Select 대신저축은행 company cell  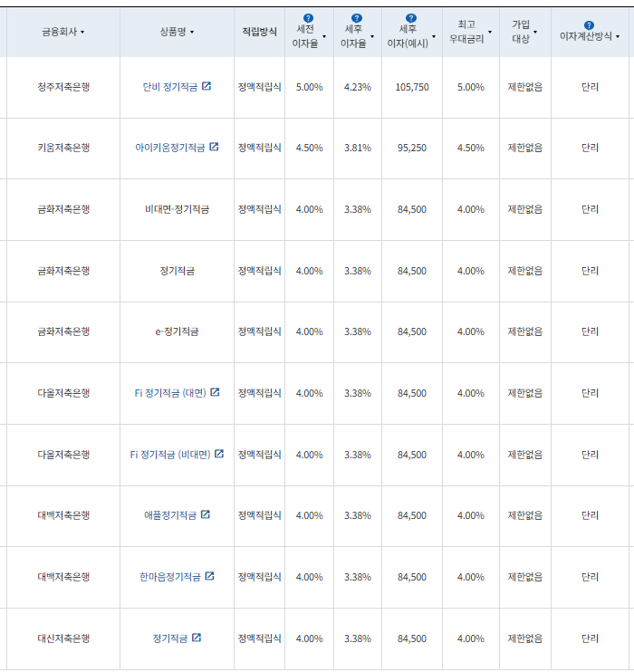coord(63,638)
